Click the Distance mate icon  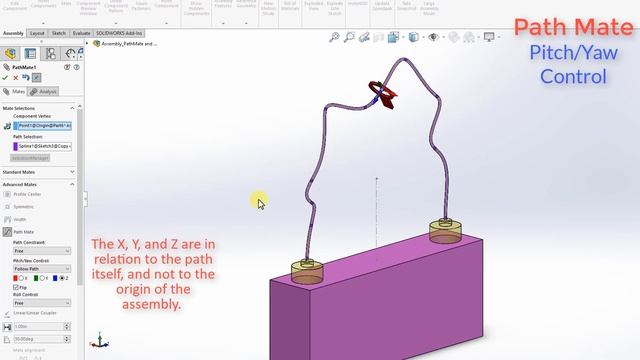tap(7, 327)
